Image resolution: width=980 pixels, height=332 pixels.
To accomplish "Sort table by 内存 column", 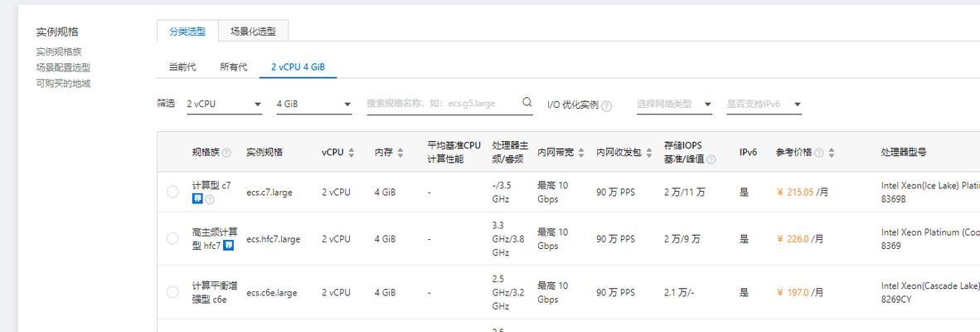I will click(x=400, y=153).
